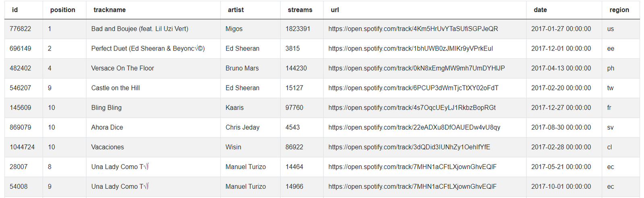Open the Ahora Dice track URL

[414, 127]
